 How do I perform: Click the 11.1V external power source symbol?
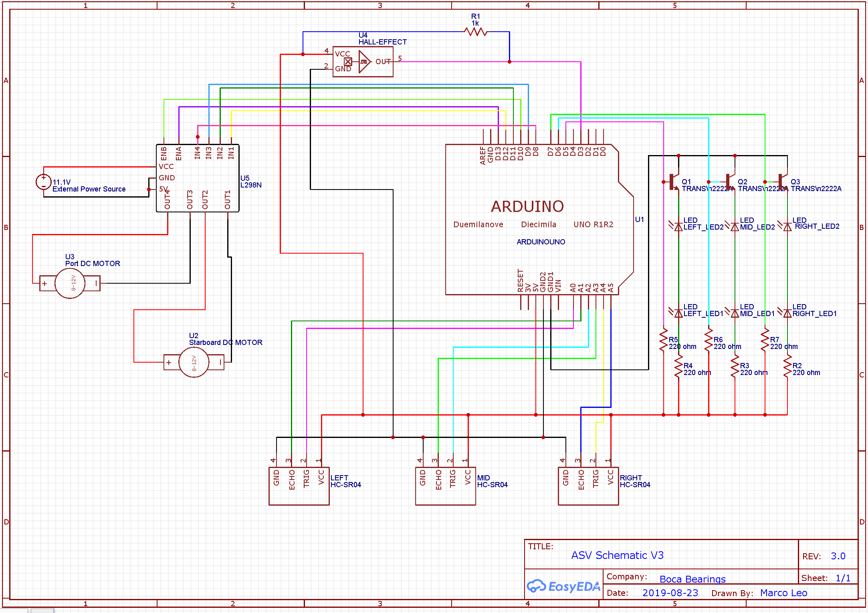tap(43, 182)
